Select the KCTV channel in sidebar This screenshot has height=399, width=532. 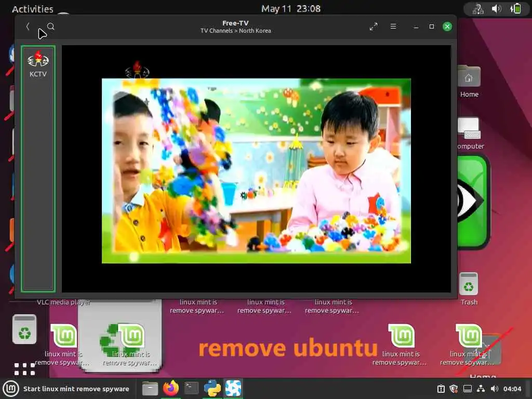[38, 64]
